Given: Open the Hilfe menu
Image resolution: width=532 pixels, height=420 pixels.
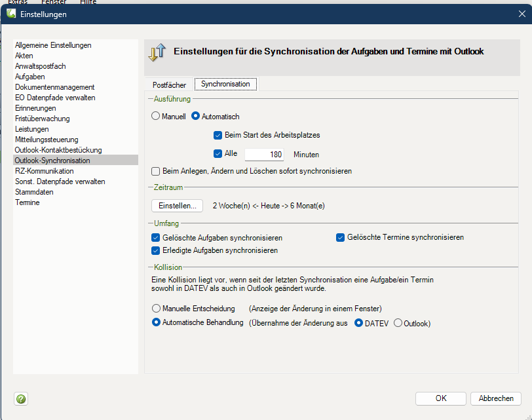Looking at the screenshot, I should pyautogui.click(x=88, y=2).
